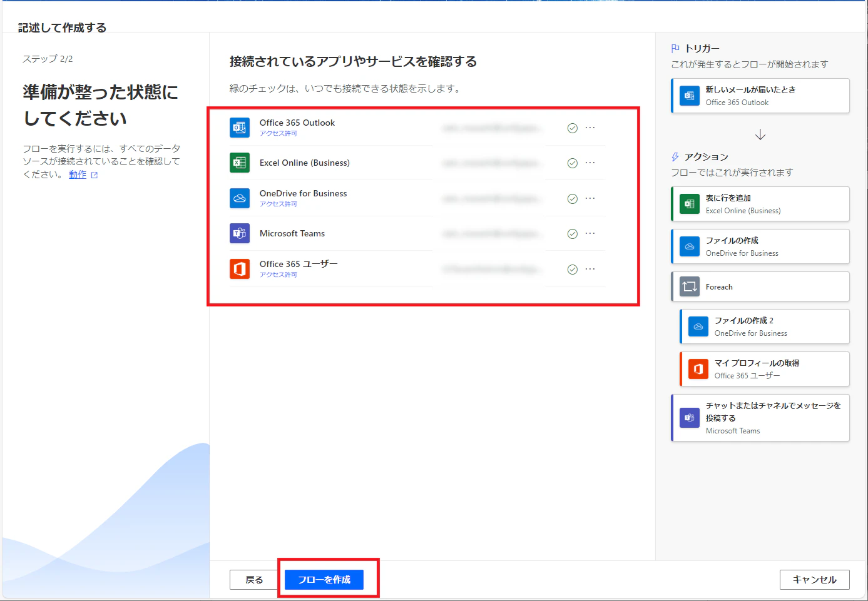Viewport: 868px width, 601px height.
Task: Click Office icon on マイ プロフィールの取得 card
Action: click(x=698, y=369)
